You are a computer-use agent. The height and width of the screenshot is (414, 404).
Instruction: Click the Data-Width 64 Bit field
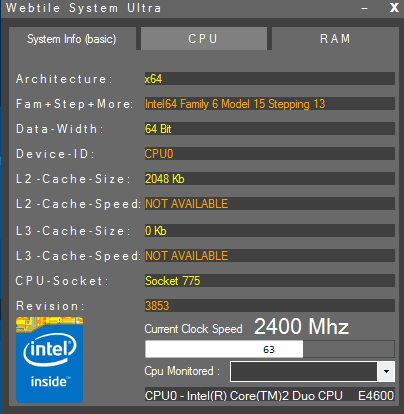[270, 129]
